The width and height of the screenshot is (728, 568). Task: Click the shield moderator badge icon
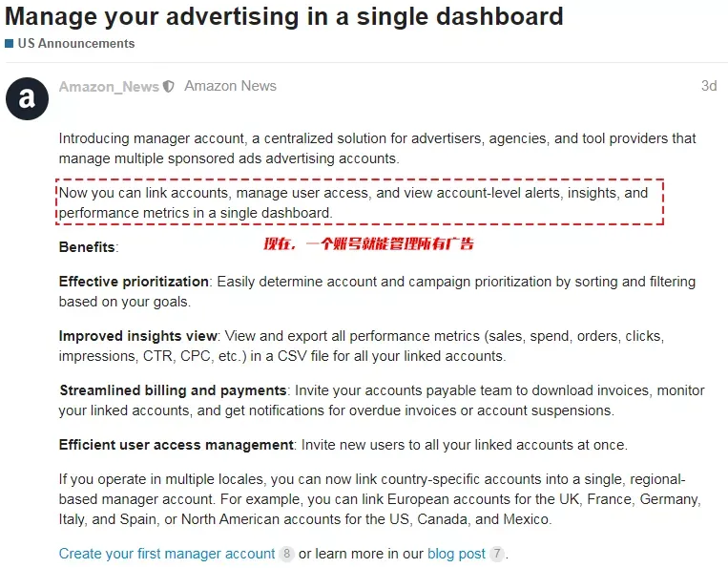tap(169, 86)
